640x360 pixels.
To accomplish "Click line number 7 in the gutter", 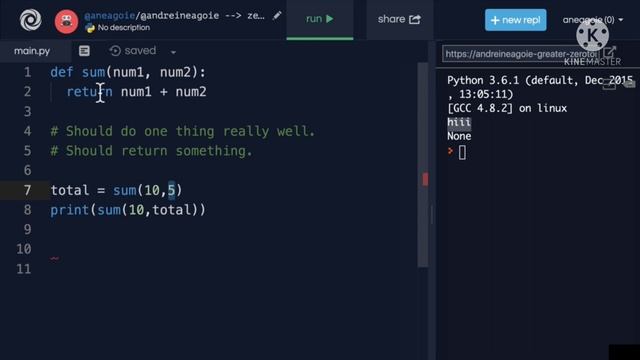I will click(x=27, y=190).
